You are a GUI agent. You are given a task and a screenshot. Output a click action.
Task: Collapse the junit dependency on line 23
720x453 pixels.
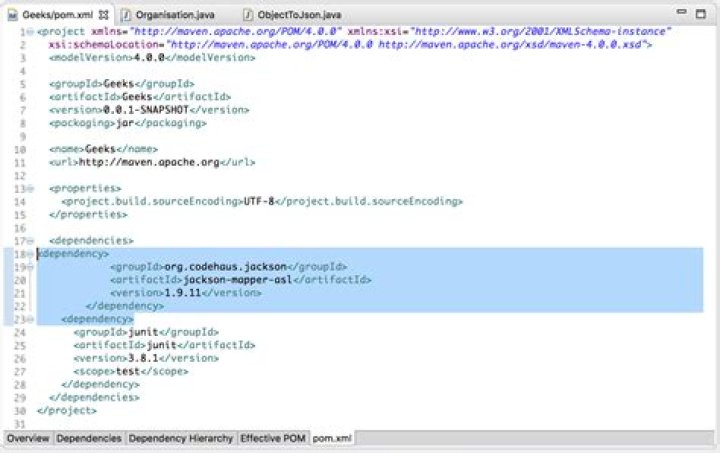click(30, 319)
